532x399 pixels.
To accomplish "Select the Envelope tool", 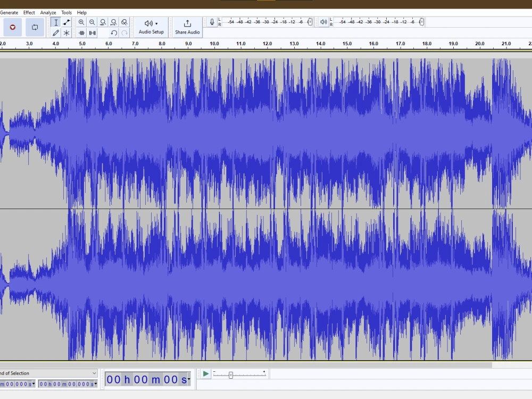I will point(66,22).
